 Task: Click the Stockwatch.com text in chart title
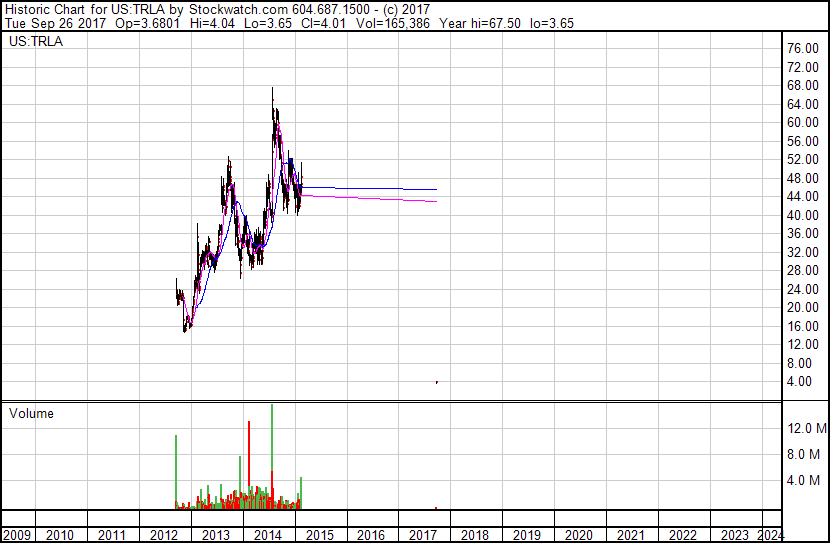tap(239, 10)
